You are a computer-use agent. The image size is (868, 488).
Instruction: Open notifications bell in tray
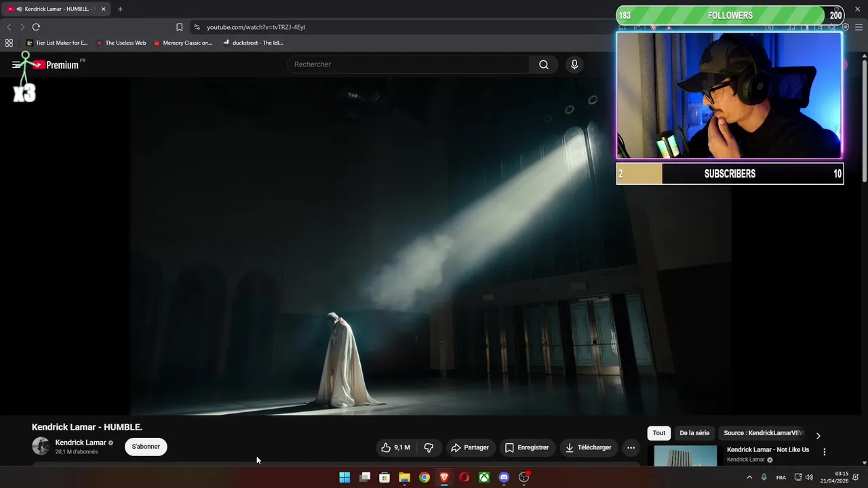click(856, 477)
